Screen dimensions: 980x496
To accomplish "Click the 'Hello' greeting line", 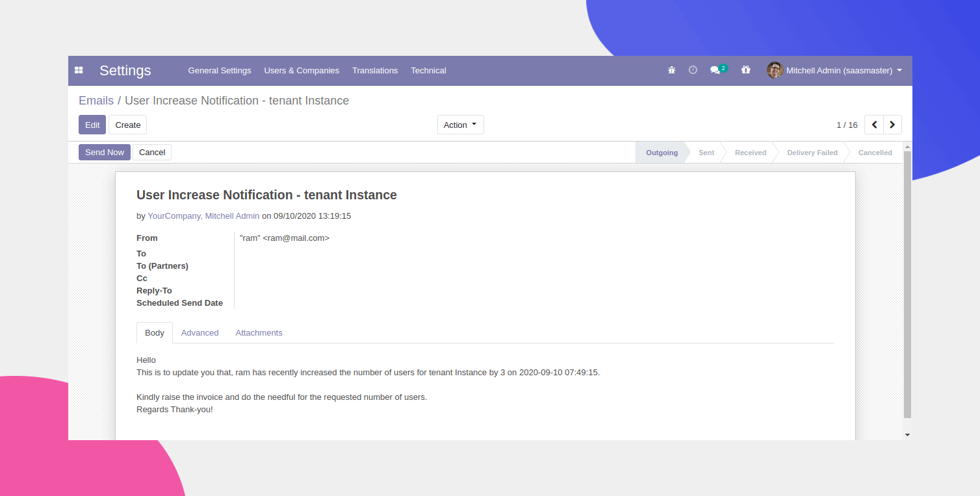I will [x=146, y=360].
